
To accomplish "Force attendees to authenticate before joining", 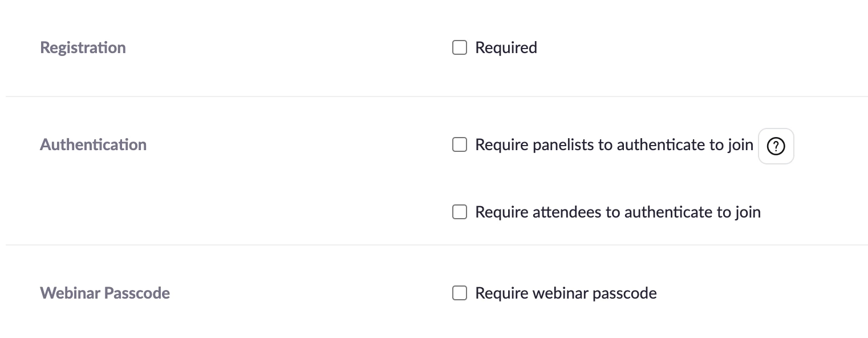I will (x=459, y=212).
